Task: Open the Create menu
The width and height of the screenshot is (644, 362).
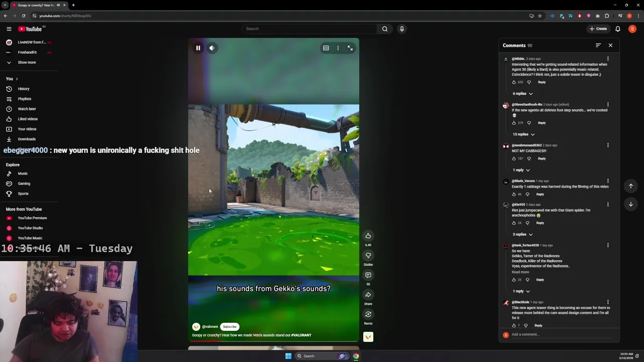Action: (598, 29)
